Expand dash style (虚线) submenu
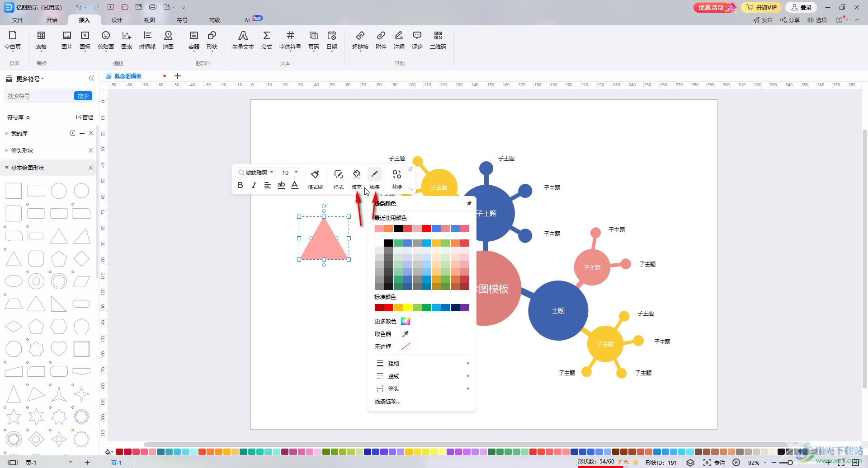The height and width of the screenshot is (468, 868). pos(422,376)
